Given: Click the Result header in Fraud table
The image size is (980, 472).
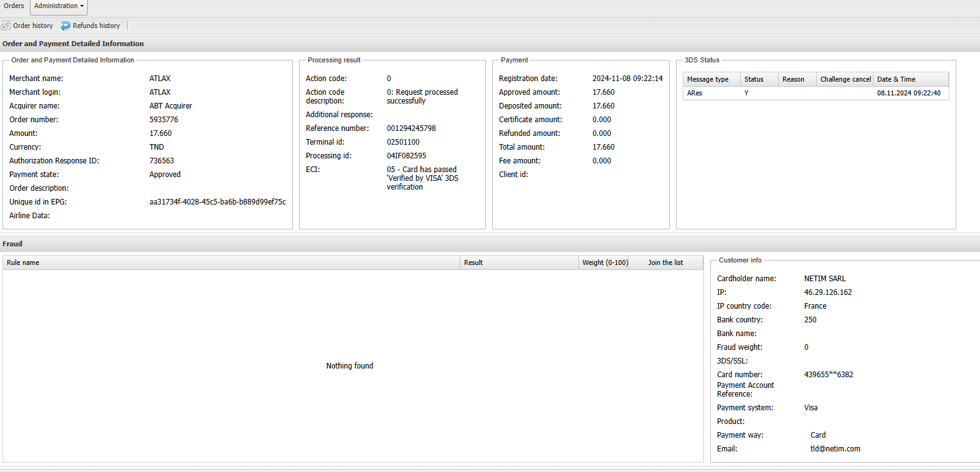Looking at the screenshot, I should [473, 262].
